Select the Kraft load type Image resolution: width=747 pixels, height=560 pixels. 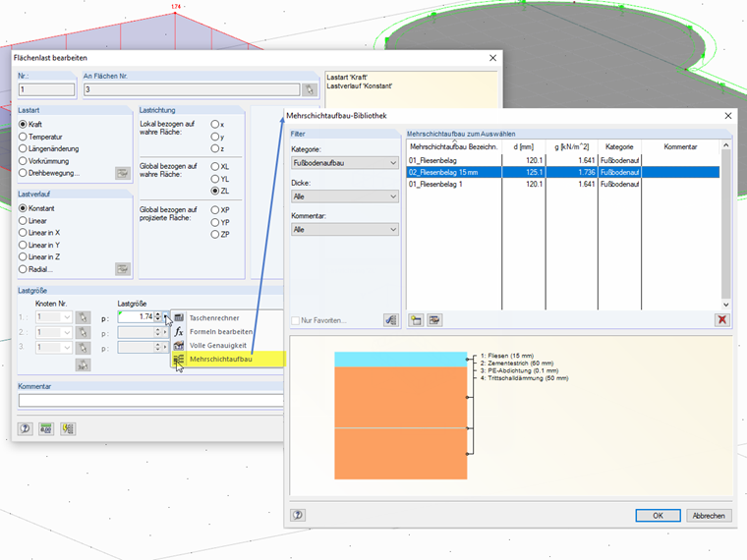pyautogui.click(x=23, y=125)
